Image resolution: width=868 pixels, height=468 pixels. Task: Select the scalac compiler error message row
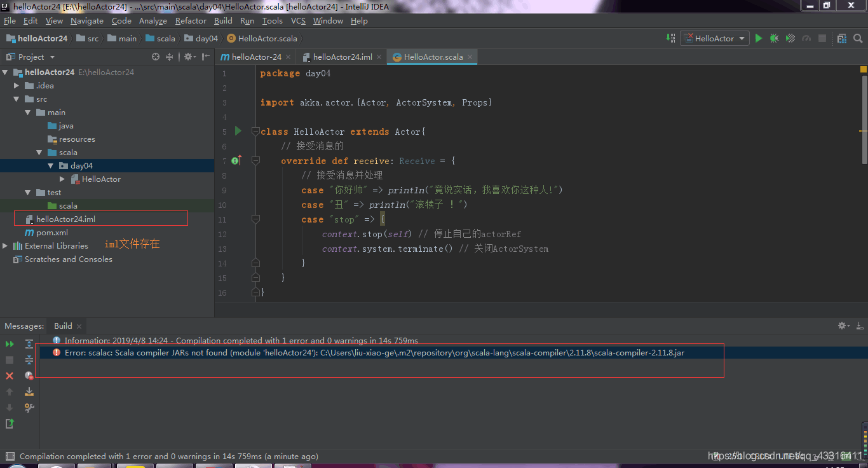(454, 352)
